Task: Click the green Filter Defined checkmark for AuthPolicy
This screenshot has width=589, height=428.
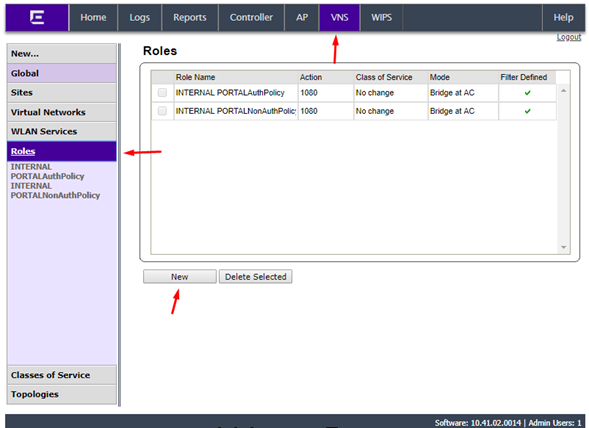Action: pyautogui.click(x=527, y=93)
